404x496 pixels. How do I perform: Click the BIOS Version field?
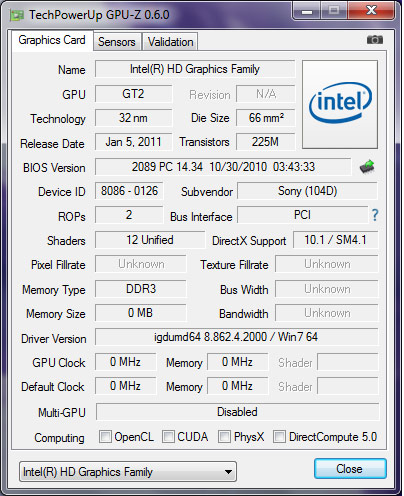point(223,167)
